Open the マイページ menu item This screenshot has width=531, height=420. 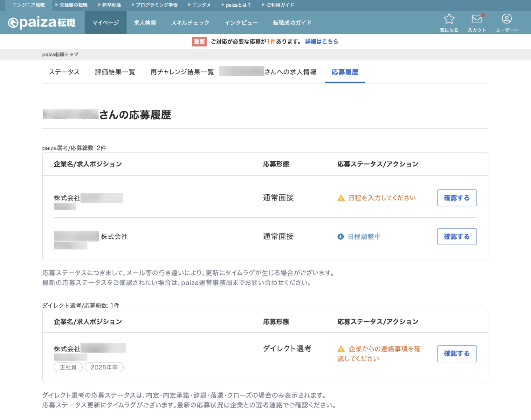point(106,23)
